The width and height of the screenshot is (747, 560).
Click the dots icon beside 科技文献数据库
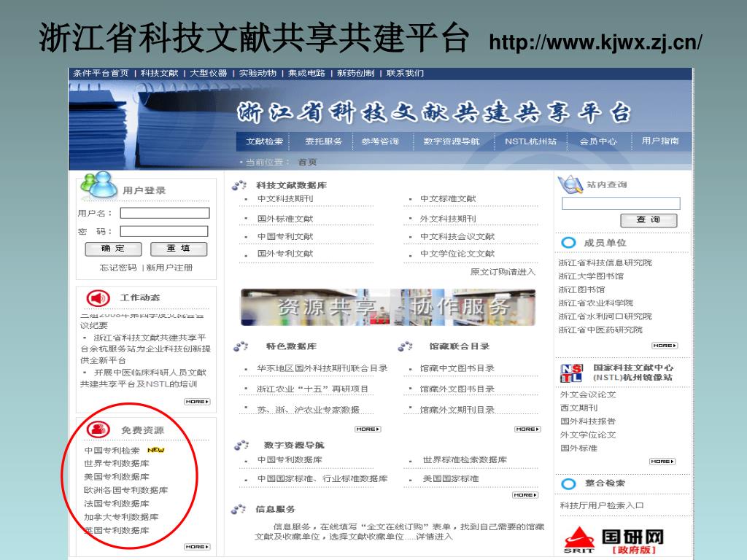tap(239, 185)
